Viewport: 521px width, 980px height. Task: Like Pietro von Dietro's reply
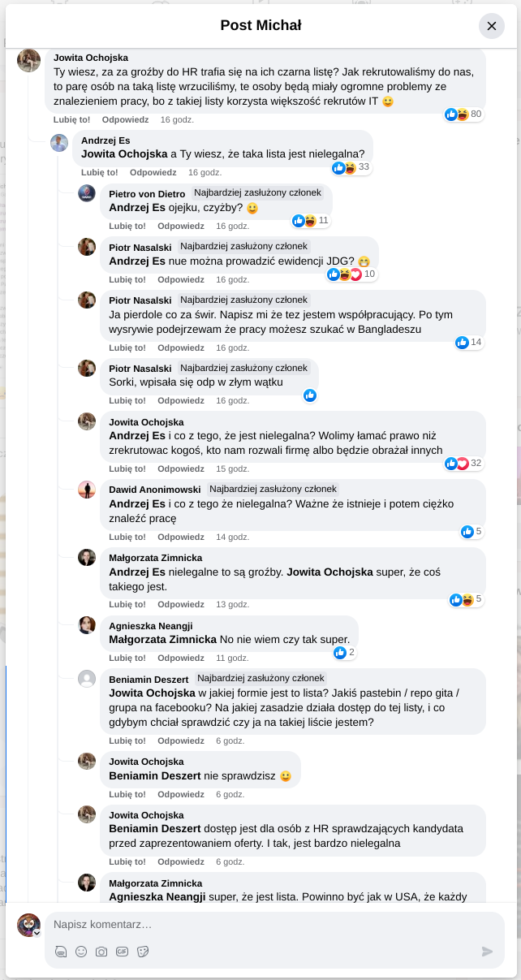point(127,226)
